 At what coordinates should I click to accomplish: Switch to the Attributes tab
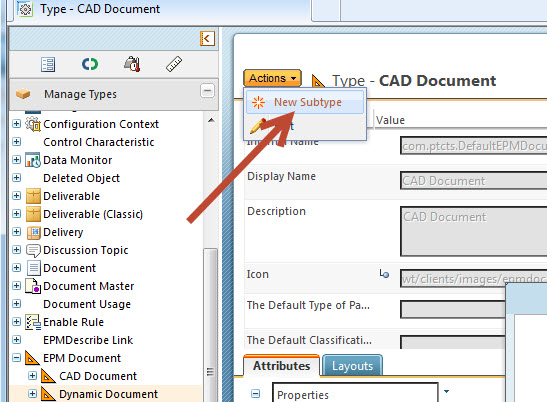pos(281,366)
